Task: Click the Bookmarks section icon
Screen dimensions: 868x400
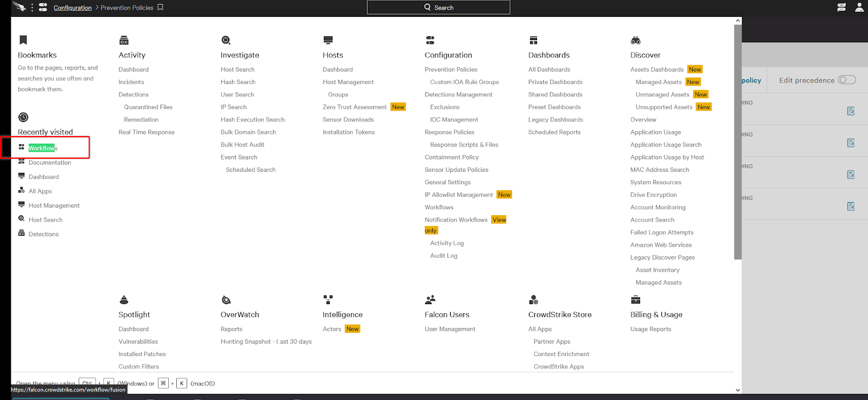Action: [x=23, y=40]
